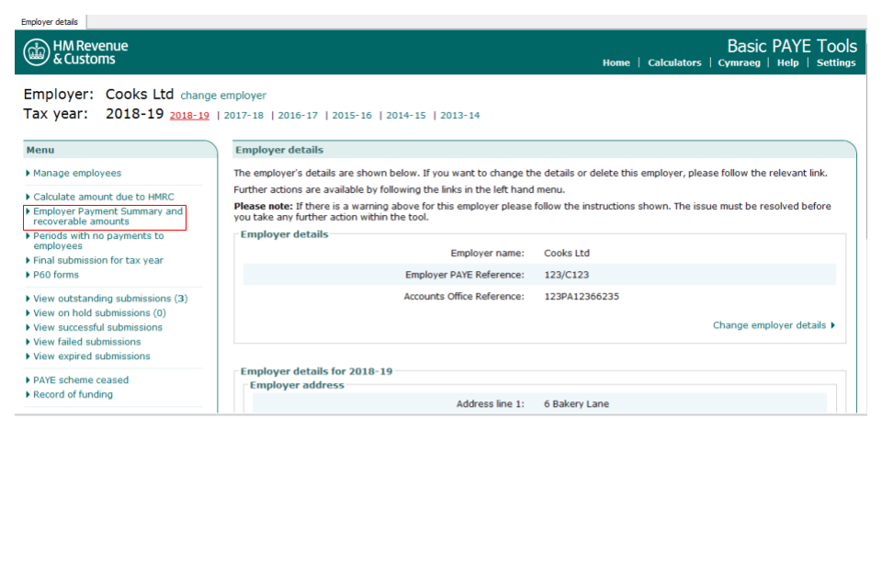The height and width of the screenshot is (588, 882).
Task: Click the HM Revenue & Customs crown logo
Action: pos(37,52)
